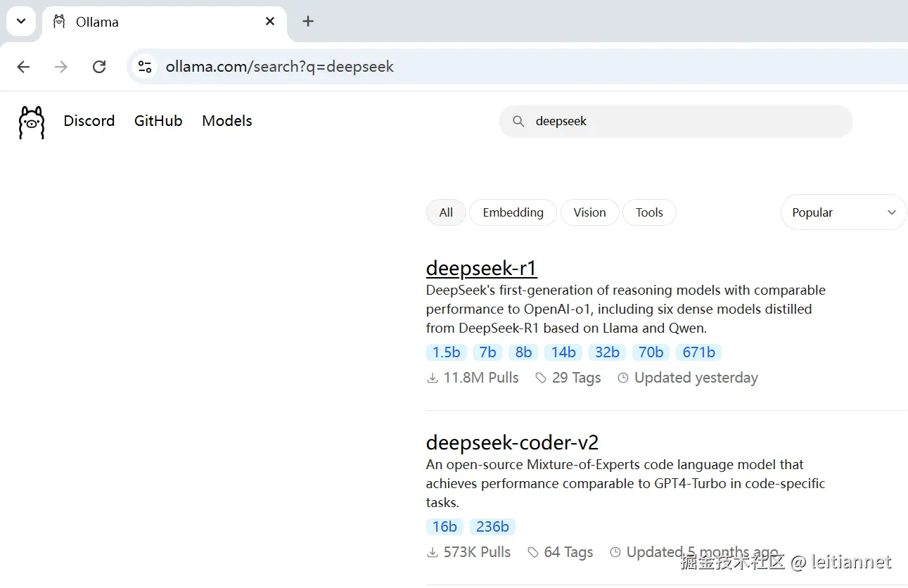Open the deepseek-coder-v2 model page
The image size is (908, 588).
pos(513,442)
